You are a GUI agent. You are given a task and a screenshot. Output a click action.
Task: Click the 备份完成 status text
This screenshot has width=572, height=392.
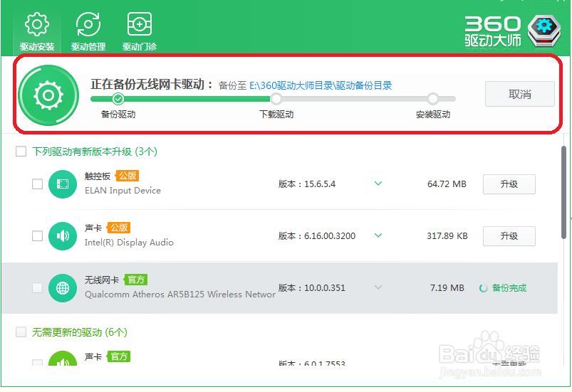(509, 288)
